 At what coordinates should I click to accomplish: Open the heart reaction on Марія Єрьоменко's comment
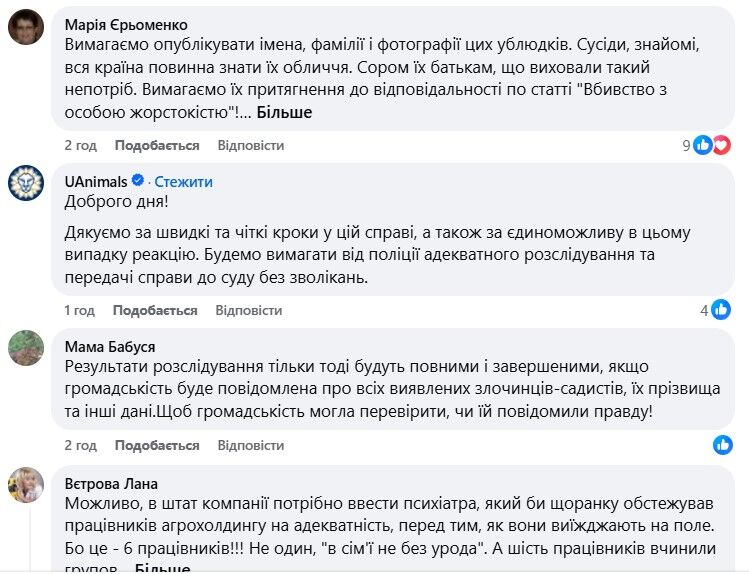pos(722,145)
